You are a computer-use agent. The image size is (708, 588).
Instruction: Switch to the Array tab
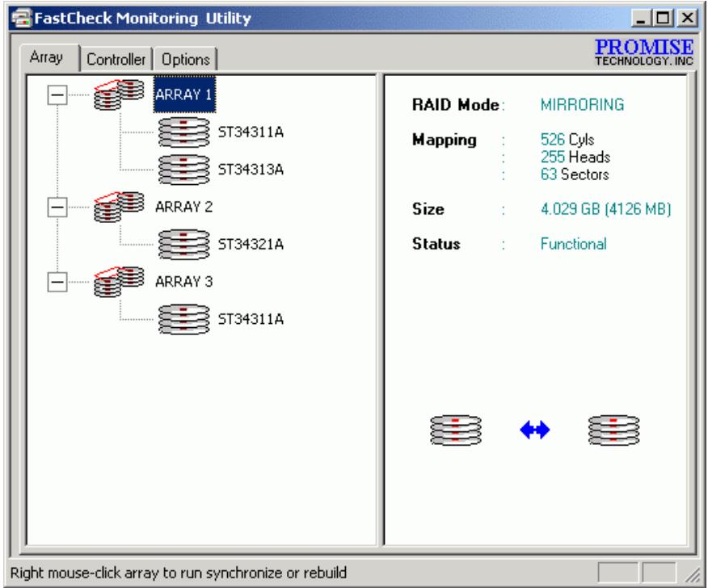49,58
